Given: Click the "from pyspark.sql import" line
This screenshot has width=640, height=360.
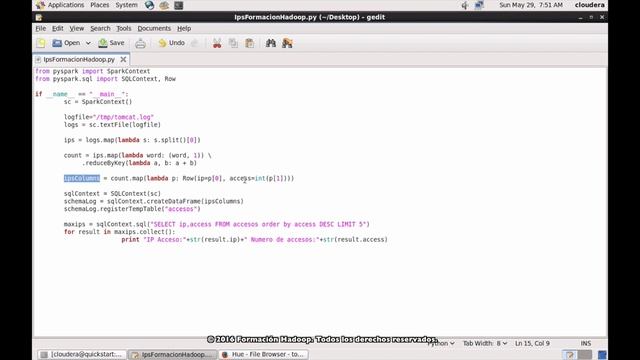Looking at the screenshot, I should click(x=105, y=79).
